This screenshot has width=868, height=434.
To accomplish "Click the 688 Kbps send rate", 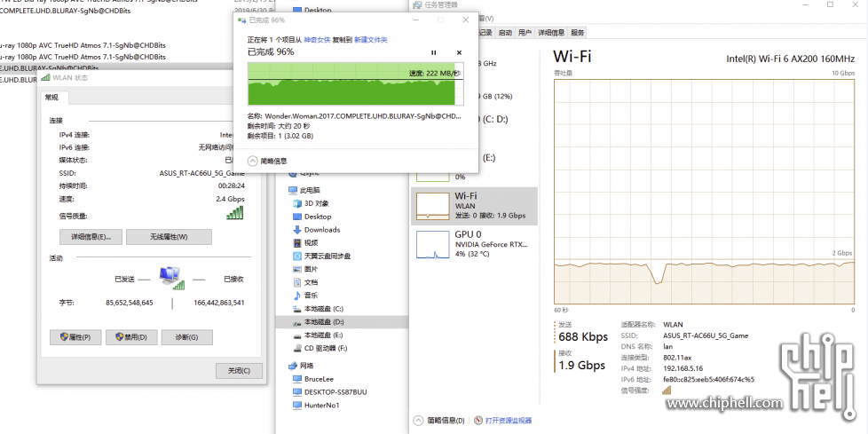I will [x=583, y=337].
